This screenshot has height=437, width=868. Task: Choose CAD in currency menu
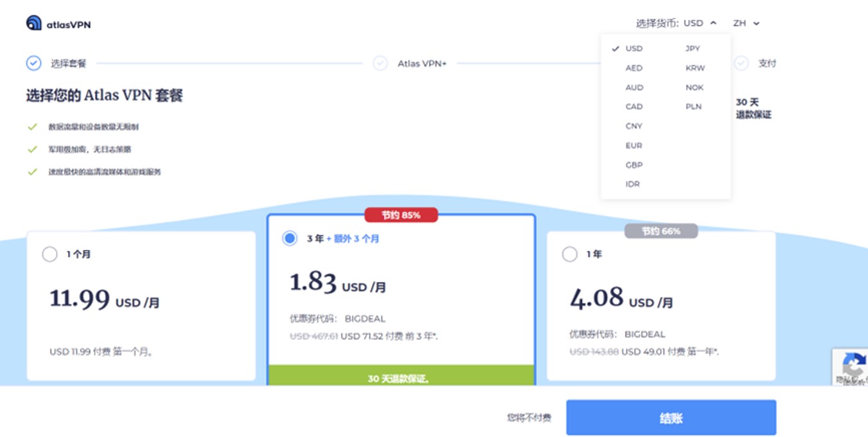(x=633, y=107)
